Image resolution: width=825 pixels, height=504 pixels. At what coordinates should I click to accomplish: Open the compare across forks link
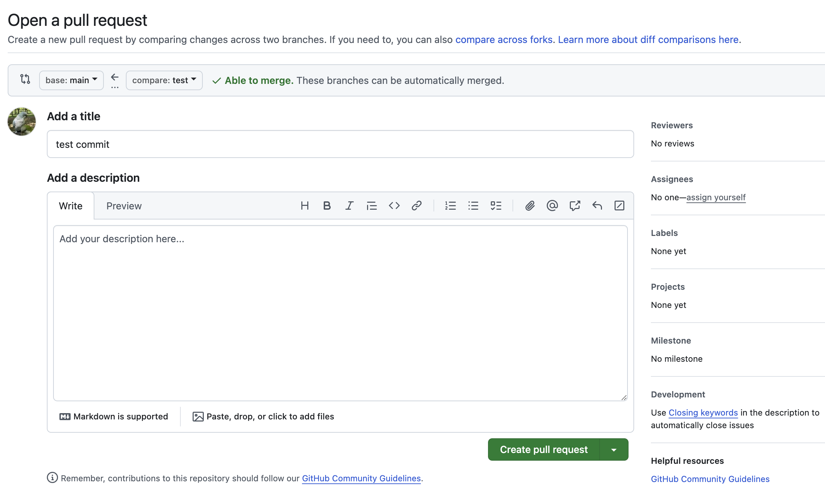click(504, 39)
